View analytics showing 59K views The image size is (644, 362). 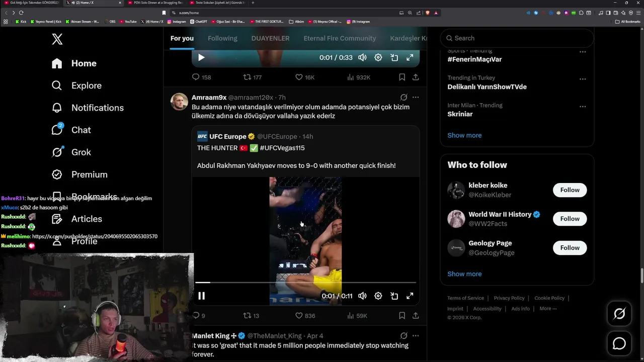[357, 316]
